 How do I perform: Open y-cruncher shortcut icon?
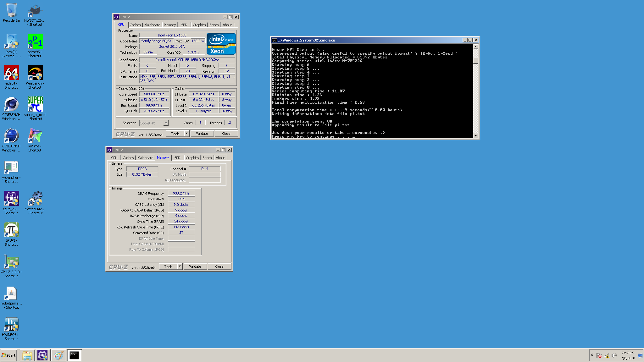pos(11,172)
